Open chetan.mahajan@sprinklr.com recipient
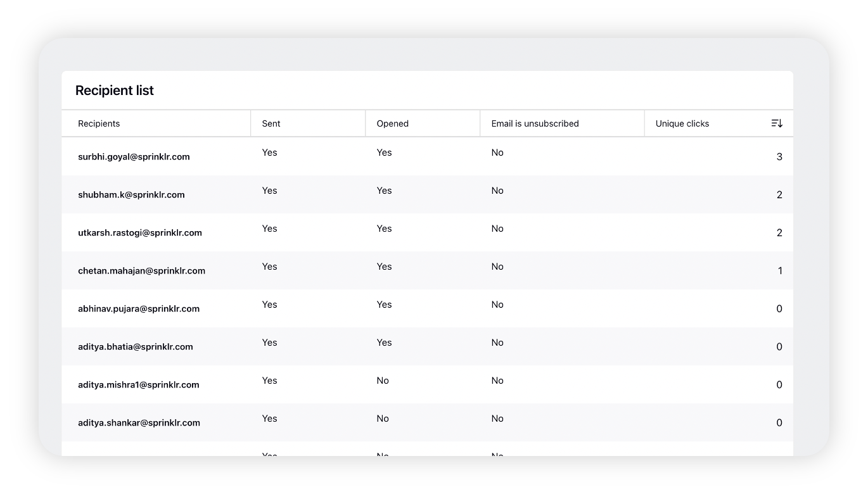 point(141,270)
